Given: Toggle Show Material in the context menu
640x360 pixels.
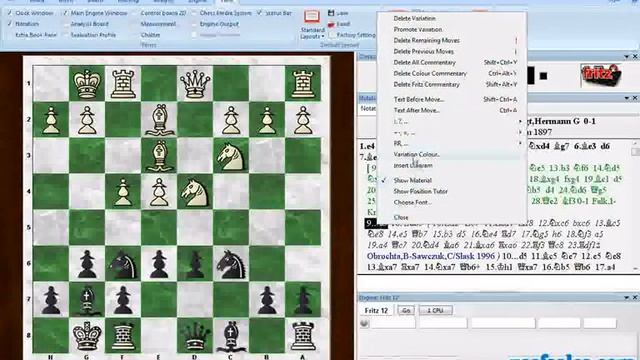Looking at the screenshot, I should click(413, 180).
